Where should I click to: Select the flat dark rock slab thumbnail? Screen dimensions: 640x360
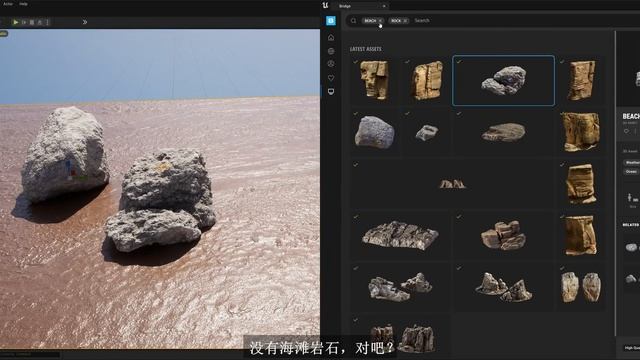[x=400, y=235]
